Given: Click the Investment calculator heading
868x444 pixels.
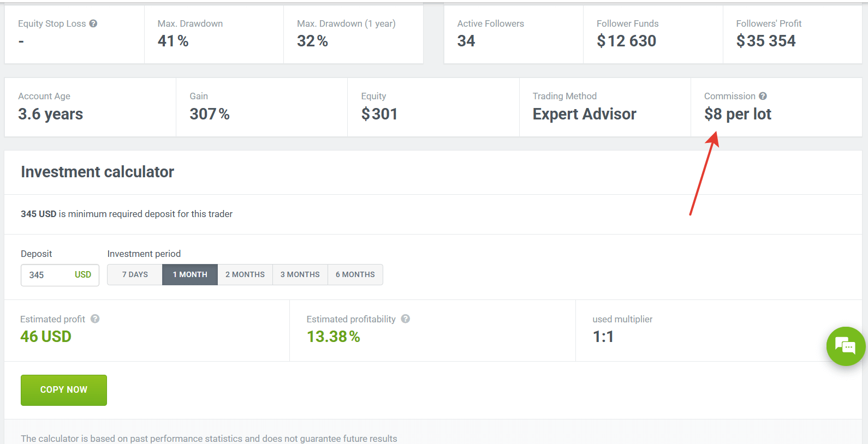Looking at the screenshot, I should (97, 172).
